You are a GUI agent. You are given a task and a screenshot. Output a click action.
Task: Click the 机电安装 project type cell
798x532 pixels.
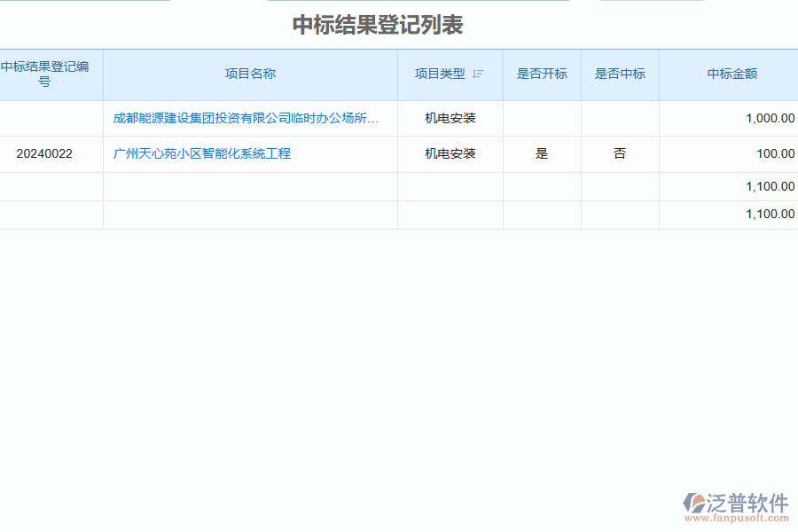450,118
